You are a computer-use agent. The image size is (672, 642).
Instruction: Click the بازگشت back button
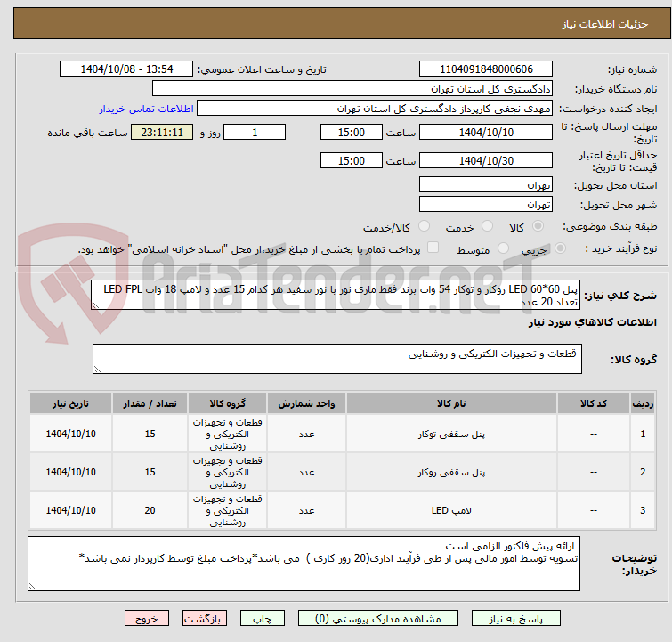tap(205, 619)
